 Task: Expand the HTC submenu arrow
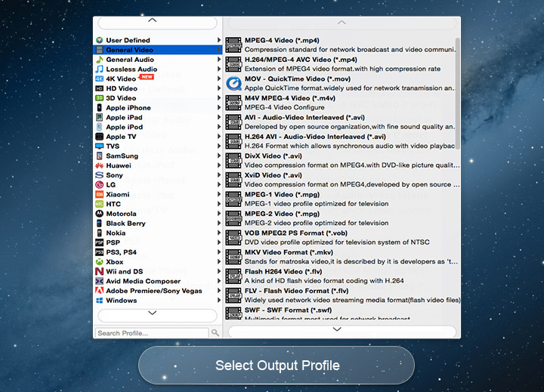pyautogui.click(x=219, y=204)
